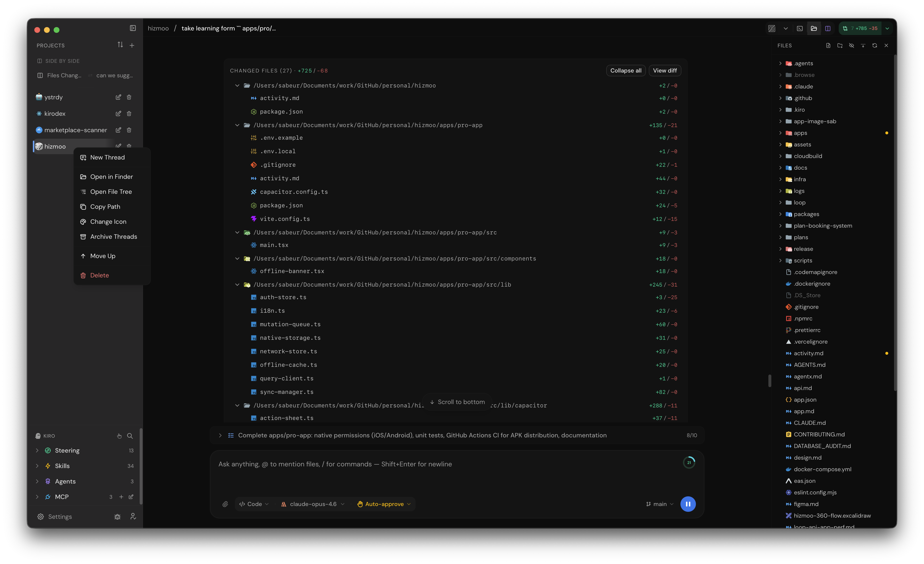
Task: Click Scroll to bottom button
Action: tap(457, 402)
